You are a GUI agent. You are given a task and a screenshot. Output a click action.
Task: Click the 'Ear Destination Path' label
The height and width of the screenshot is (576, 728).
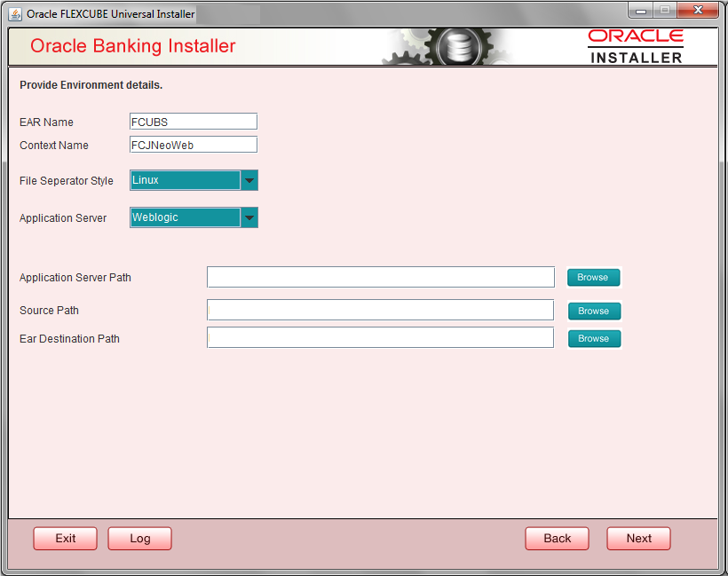pos(69,339)
